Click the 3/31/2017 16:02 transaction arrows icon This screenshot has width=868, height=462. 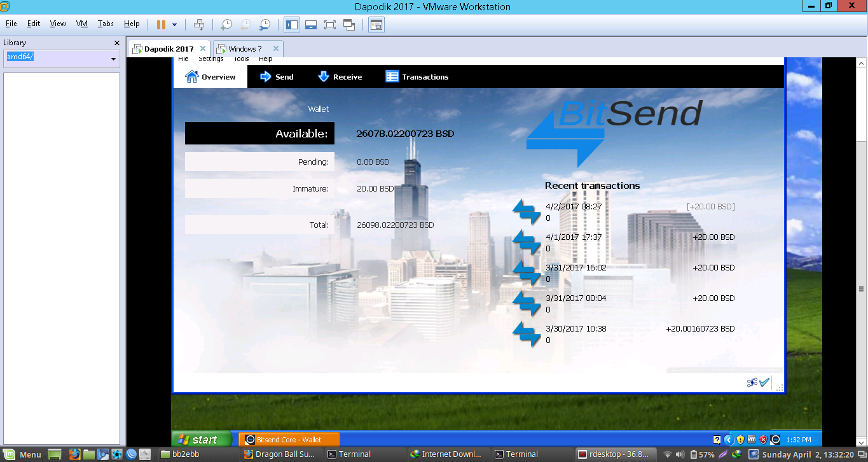(527, 273)
